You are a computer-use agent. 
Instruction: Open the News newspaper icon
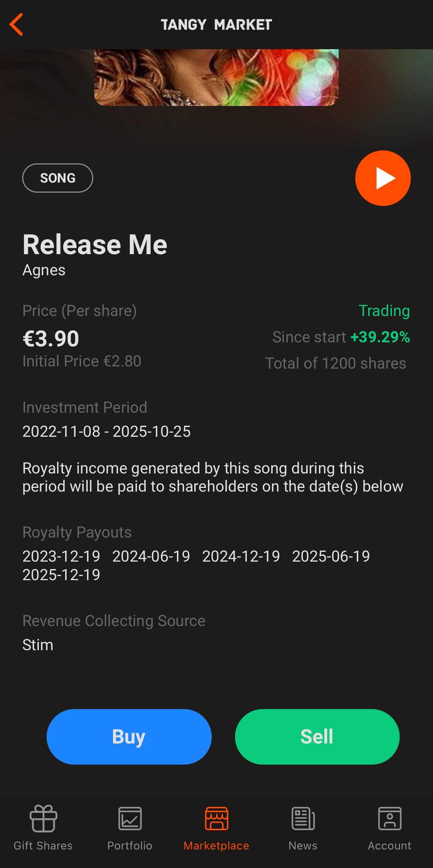(303, 819)
